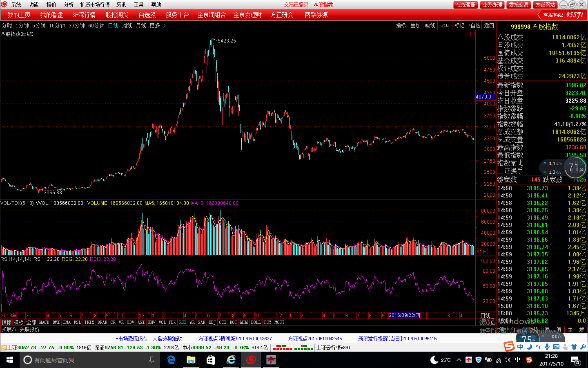This screenshot has height=368, width=588.
Task: Open the 画线 drawing tools
Action: [430, 25]
